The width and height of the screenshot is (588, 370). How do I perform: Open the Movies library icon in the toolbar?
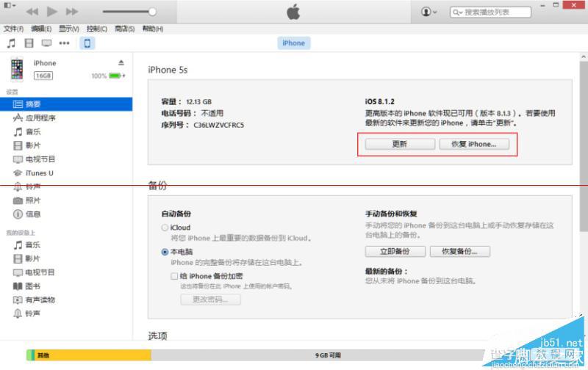coord(29,43)
